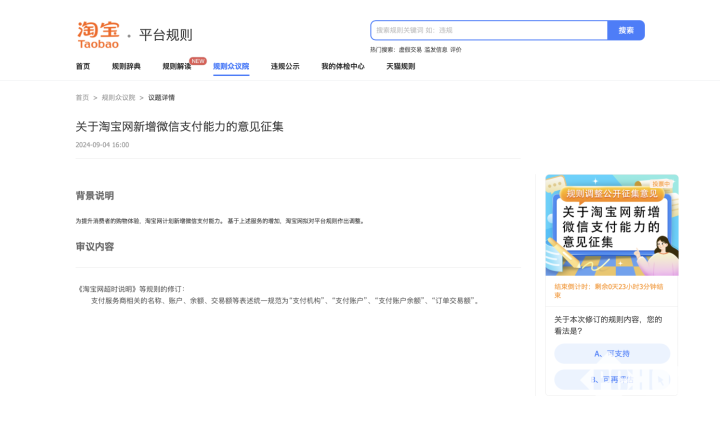Click hot search term 虚假交易
The width and height of the screenshot is (720, 421).
click(410, 50)
